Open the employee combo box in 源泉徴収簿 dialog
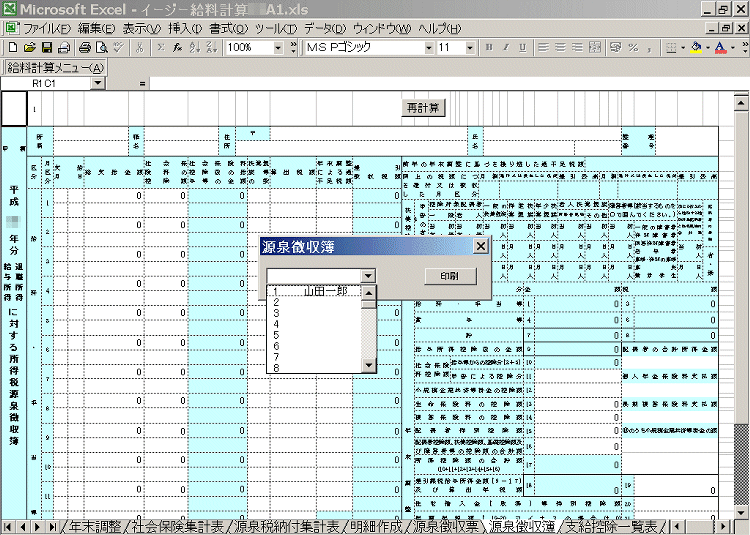This screenshot has width=750, height=535. (369, 276)
